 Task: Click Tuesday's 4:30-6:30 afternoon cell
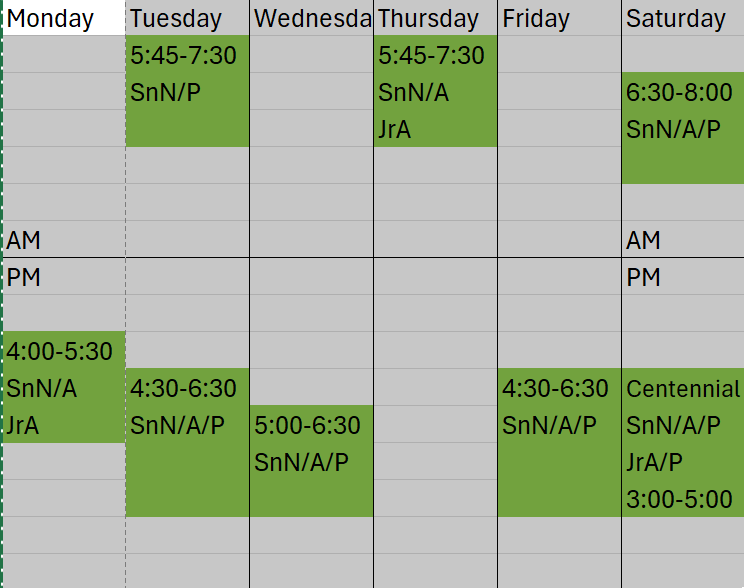click(187, 388)
